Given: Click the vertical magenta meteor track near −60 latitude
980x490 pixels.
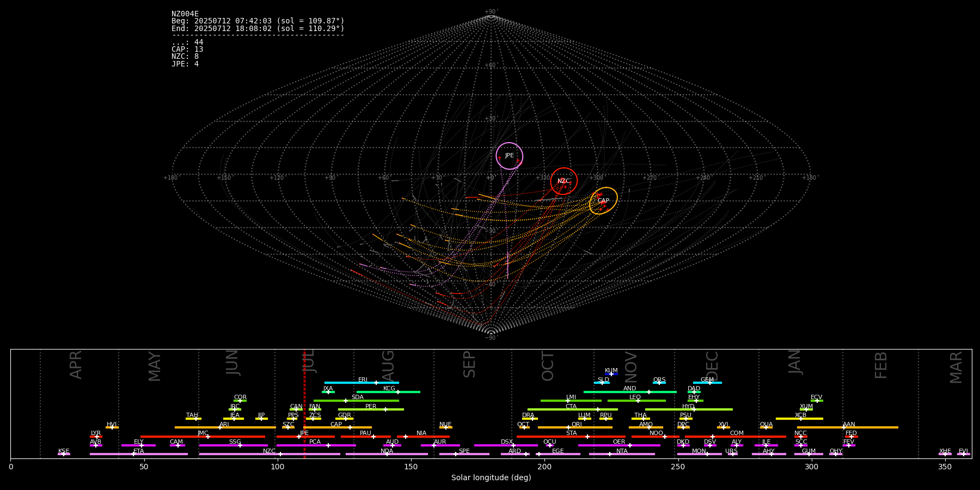Looking at the screenshot, I should [507, 266].
